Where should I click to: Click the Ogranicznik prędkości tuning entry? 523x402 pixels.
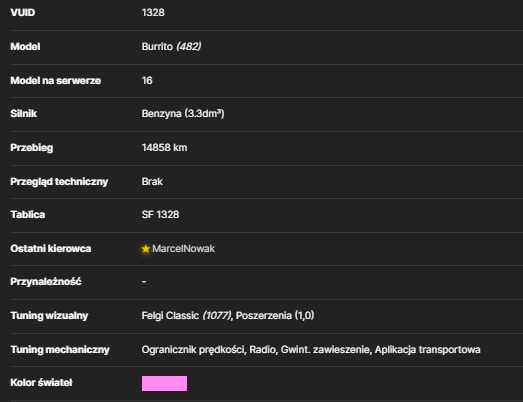[193, 350]
